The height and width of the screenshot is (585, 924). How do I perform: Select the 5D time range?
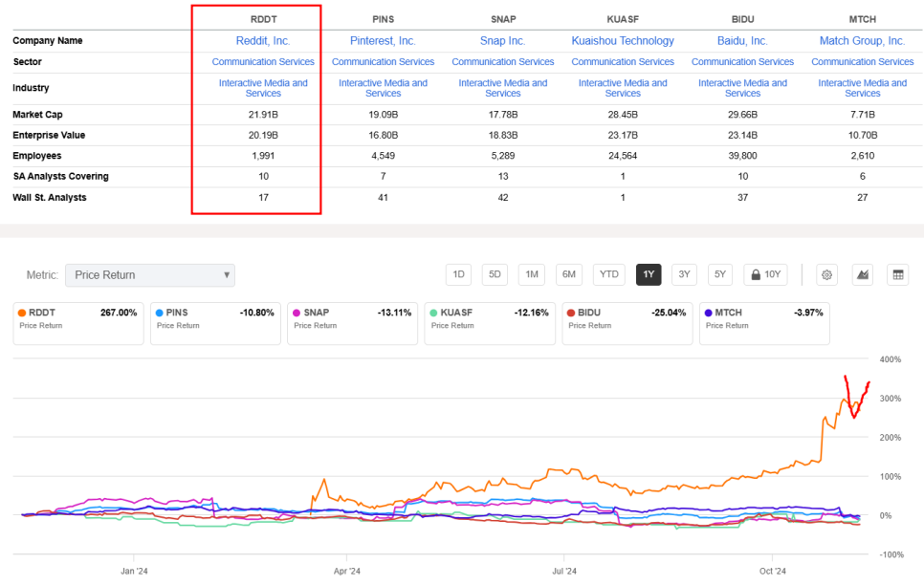(495, 274)
